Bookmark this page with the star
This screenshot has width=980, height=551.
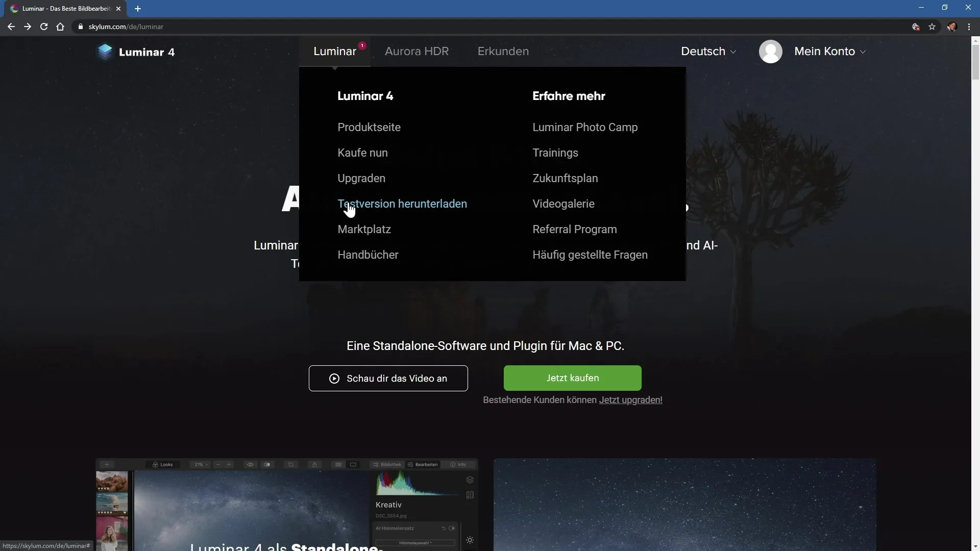pyautogui.click(x=932, y=27)
